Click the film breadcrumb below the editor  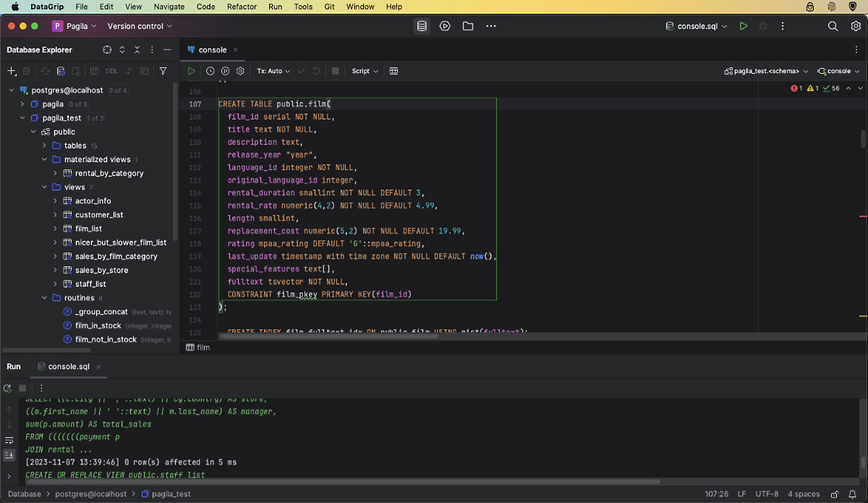click(198, 347)
